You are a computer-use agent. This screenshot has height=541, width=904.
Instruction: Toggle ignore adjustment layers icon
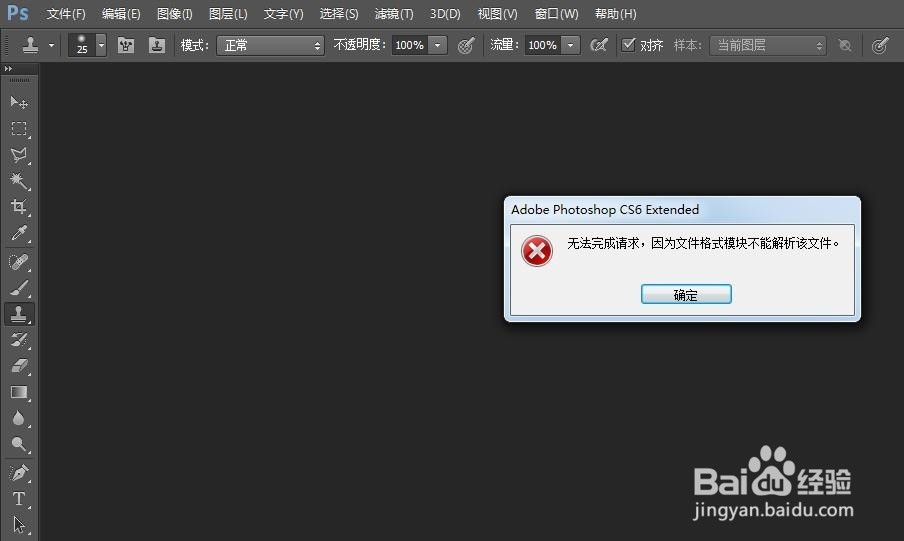pyautogui.click(x=845, y=45)
